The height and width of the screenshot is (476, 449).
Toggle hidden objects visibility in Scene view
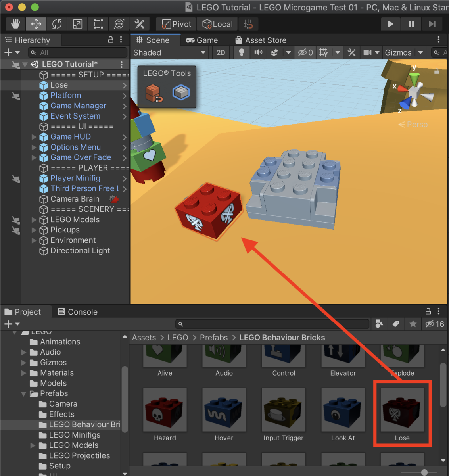(x=305, y=52)
